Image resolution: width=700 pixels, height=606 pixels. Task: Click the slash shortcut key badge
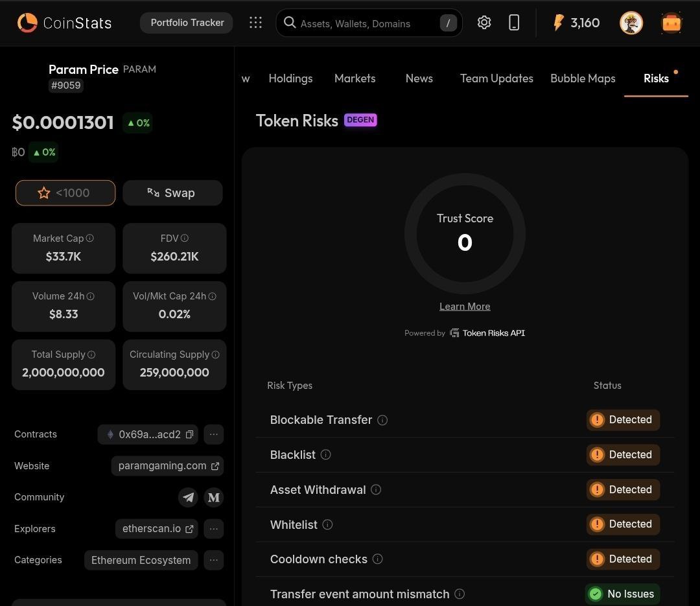[x=448, y=23]
